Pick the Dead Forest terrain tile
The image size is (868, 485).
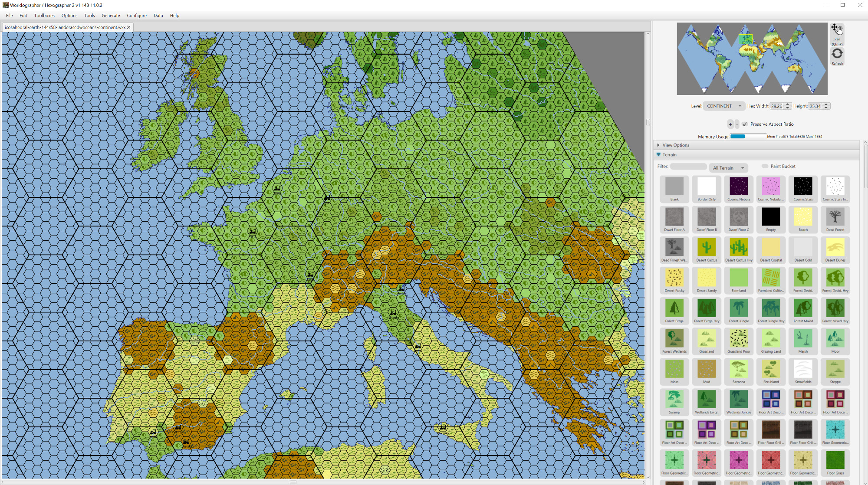[835, 217]
